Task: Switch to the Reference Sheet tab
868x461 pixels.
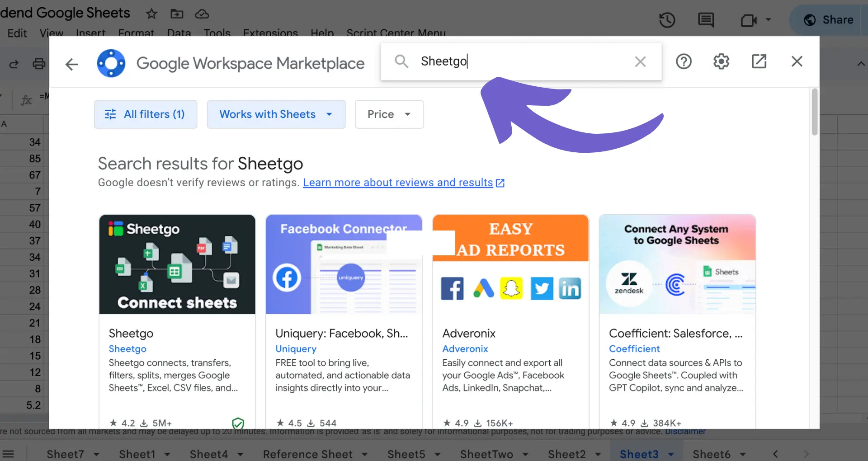Action: click(308, 454)
